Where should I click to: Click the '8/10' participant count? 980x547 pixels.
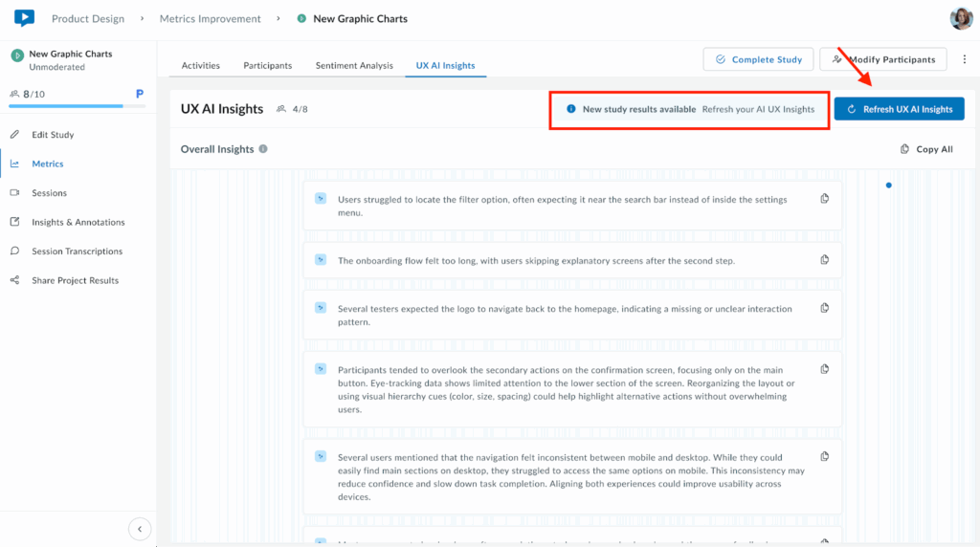point(33,94)
